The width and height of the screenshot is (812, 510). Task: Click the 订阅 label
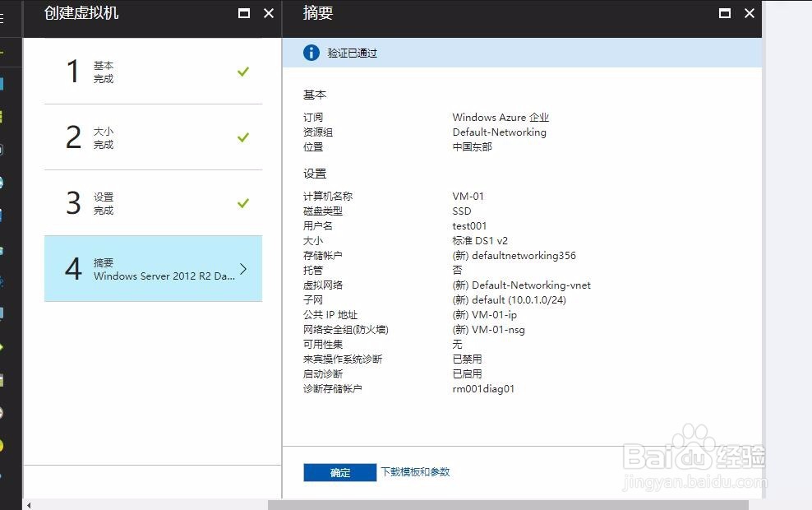[313, 117]
